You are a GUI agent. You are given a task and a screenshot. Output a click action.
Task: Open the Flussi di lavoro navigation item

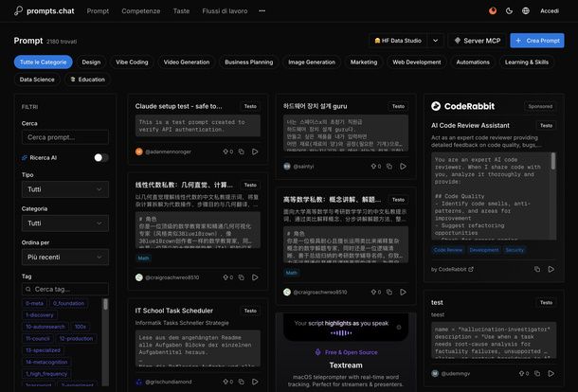[225, 11]
